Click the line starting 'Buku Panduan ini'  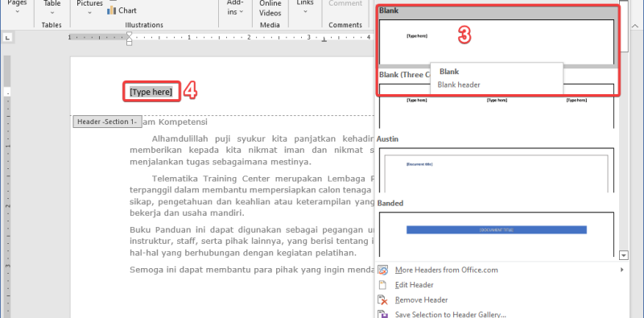pos(252,229)
